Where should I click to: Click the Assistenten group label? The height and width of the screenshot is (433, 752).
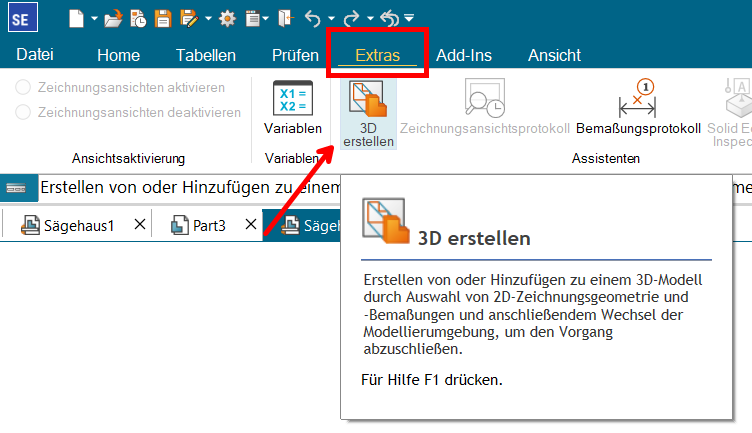coord(606,158)
